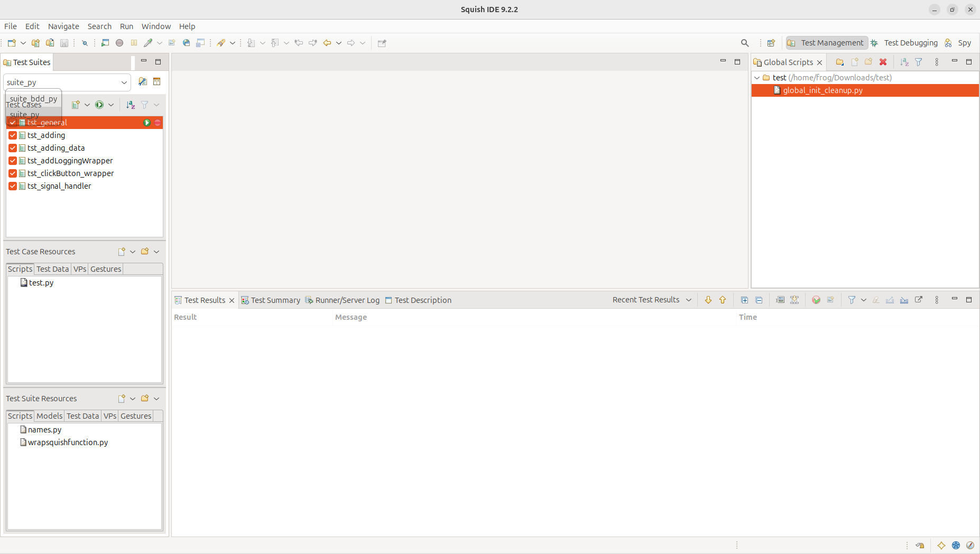
Task: Click the pause icon in main toolbar
Action: pos(134,43)
